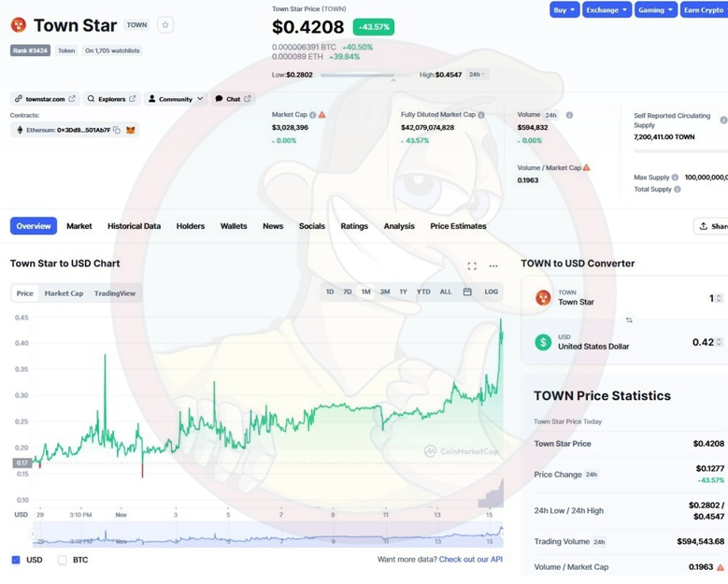Open the News tab
This screenshot has height=584, width=728.
click(x=273, y=226)
